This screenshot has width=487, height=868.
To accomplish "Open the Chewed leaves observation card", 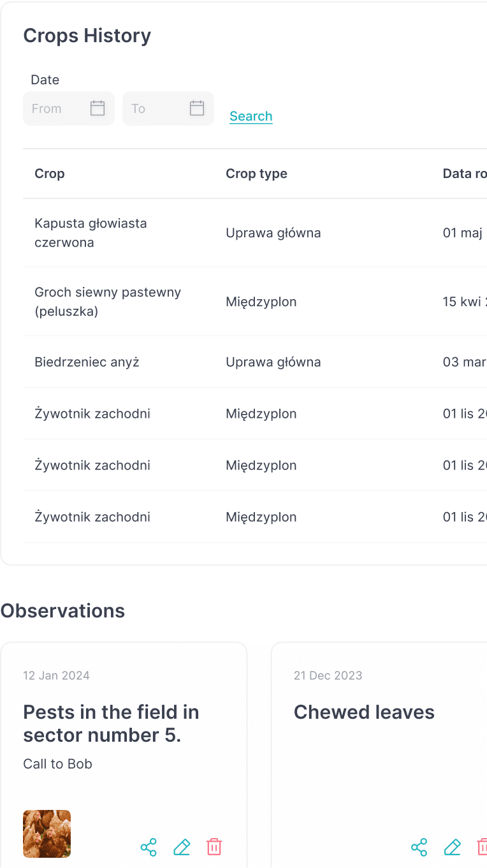I will pyautogui.click(x=364, y=712).
